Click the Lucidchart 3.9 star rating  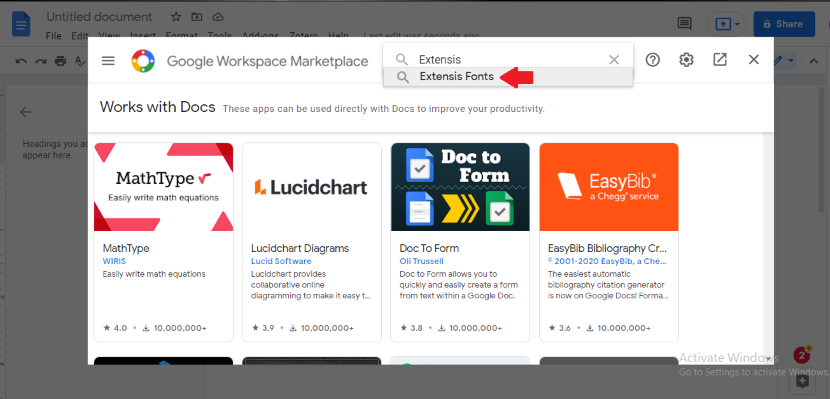coord(263,328)
